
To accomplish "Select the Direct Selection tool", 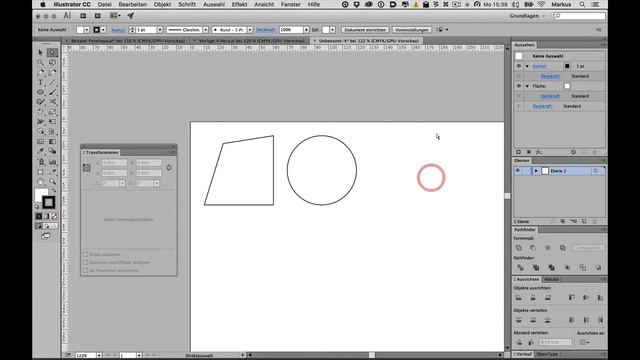I will tap(52, 53).
